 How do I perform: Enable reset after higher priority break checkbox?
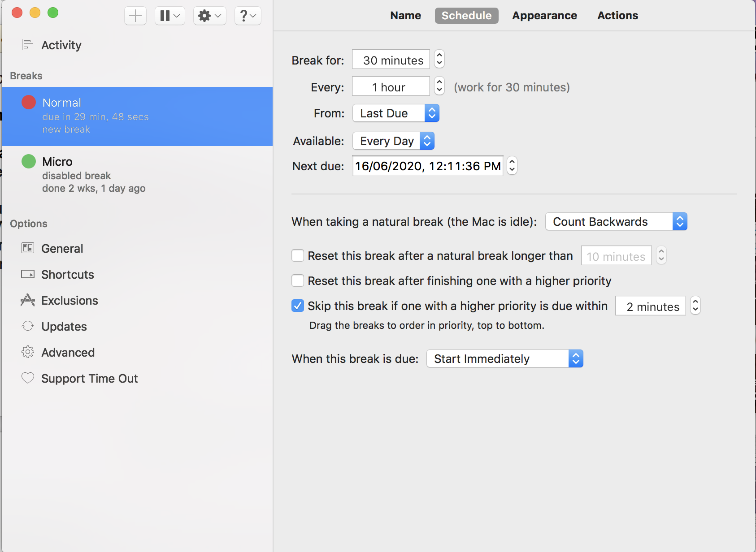click(298, 280)
